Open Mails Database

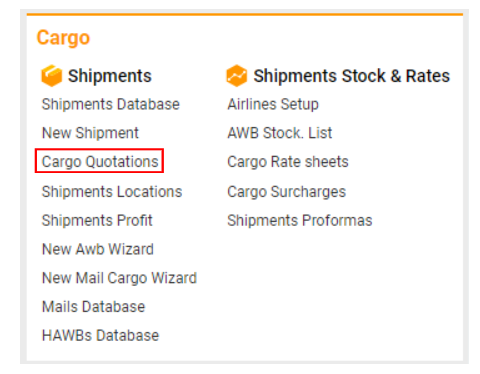pyautogui.click(x=93, y=307)
